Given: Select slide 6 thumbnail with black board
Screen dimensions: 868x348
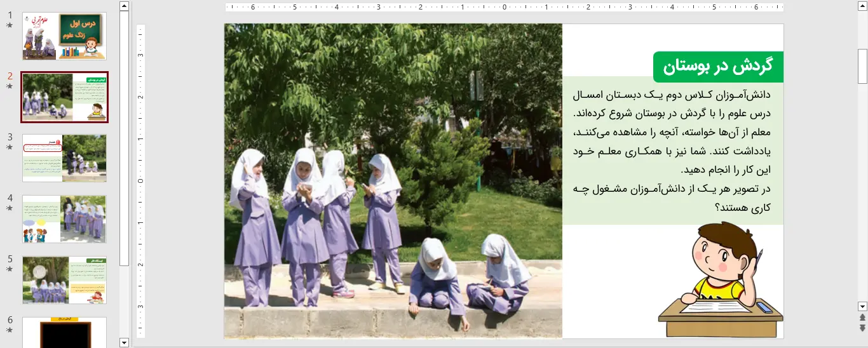Looking at the screenshot, I should click(64, 332).
